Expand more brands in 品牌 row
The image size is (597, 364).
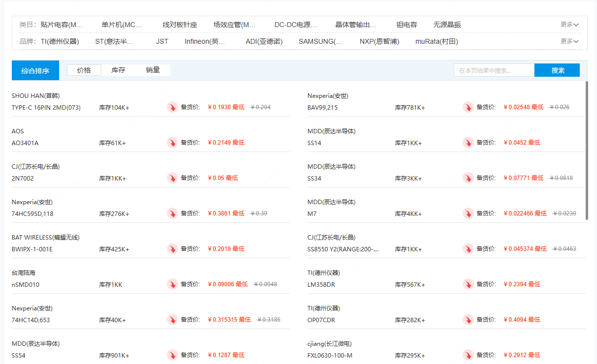click(569, 41)
